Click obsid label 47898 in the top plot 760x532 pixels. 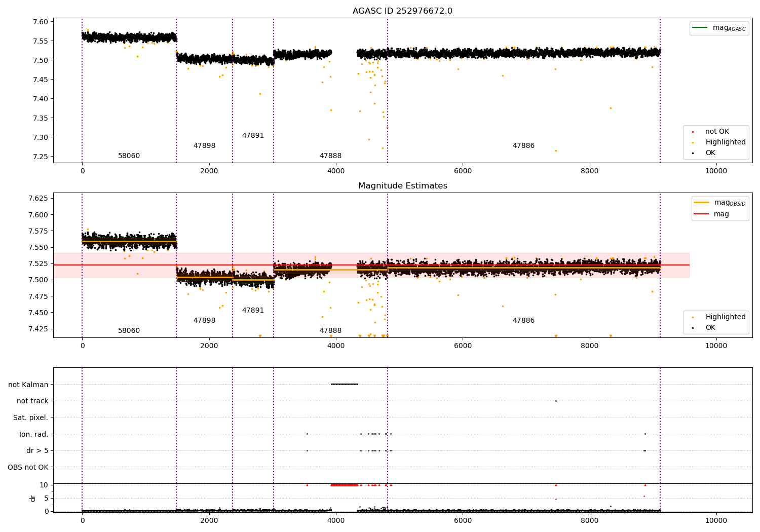click(204, 146)
